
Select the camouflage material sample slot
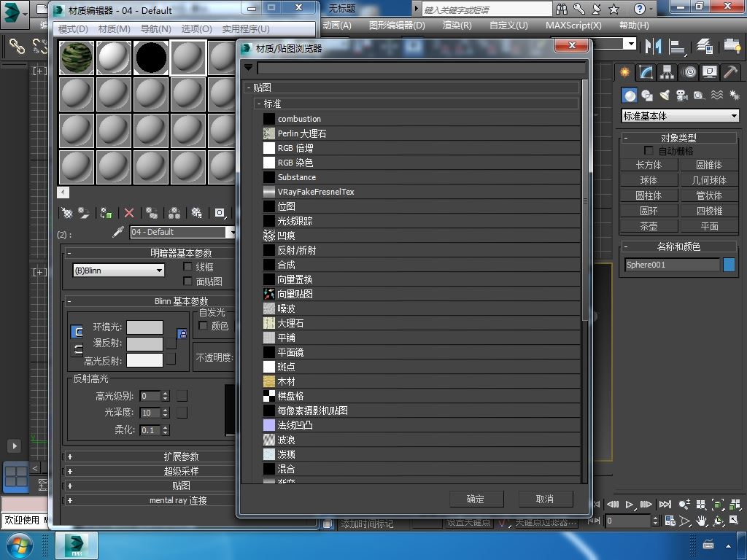tap(76, 58)
